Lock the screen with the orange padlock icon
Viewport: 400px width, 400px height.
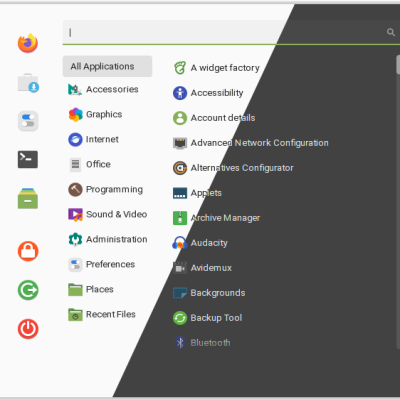(28, 251)
